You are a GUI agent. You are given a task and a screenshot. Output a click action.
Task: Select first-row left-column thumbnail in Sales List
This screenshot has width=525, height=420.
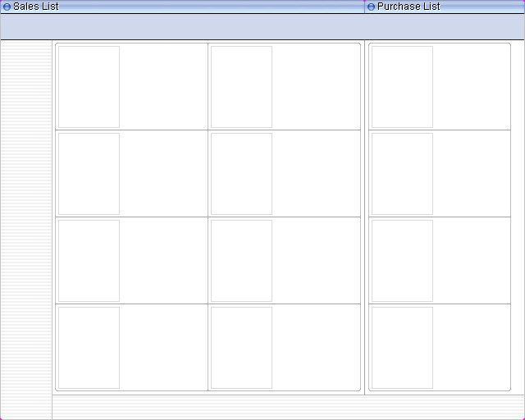coord(89,87)
